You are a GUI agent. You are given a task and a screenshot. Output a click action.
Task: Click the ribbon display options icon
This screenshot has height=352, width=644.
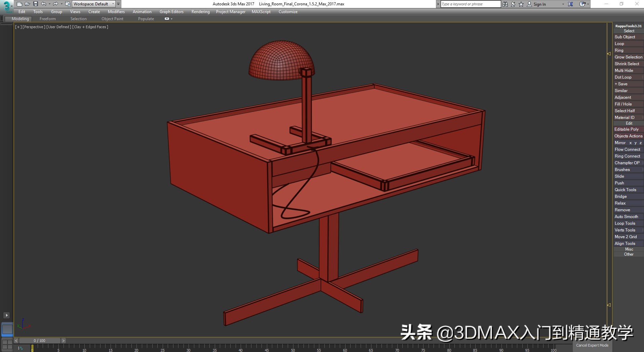167,19
